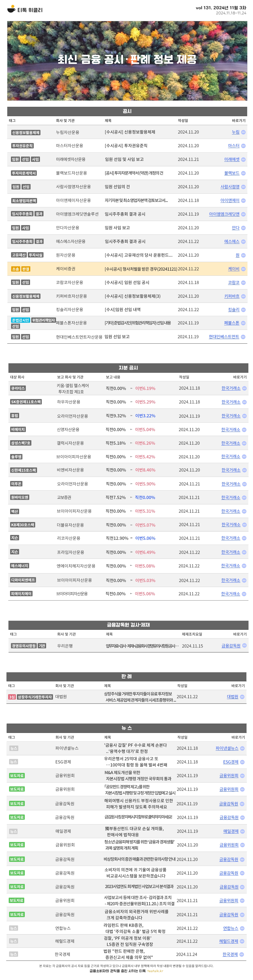
Task: Click 'vol 131. 2024년 11월 3차' header text
Action: point(221,8)
